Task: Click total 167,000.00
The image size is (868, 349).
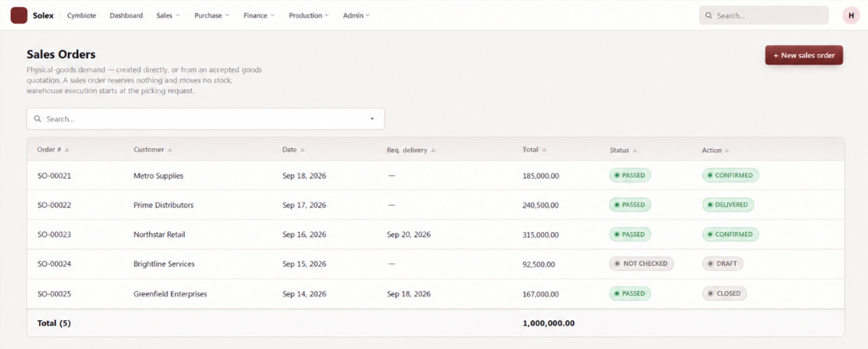Action: (541, 294)
